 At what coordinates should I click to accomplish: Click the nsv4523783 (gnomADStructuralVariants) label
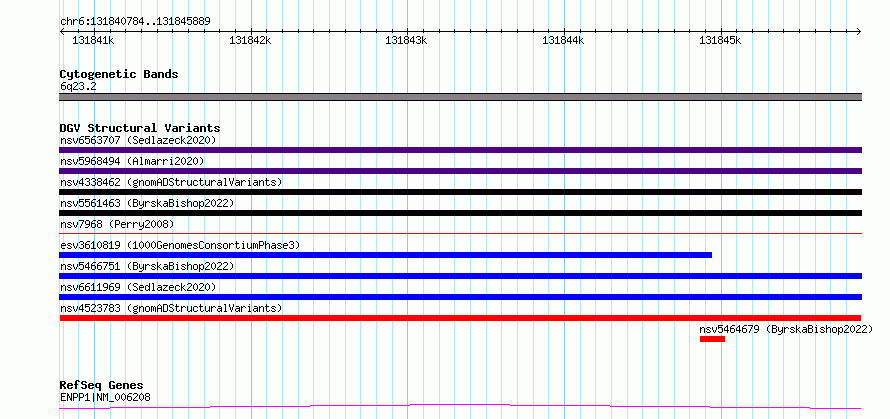pyautogui.click(x=171, y=308)
